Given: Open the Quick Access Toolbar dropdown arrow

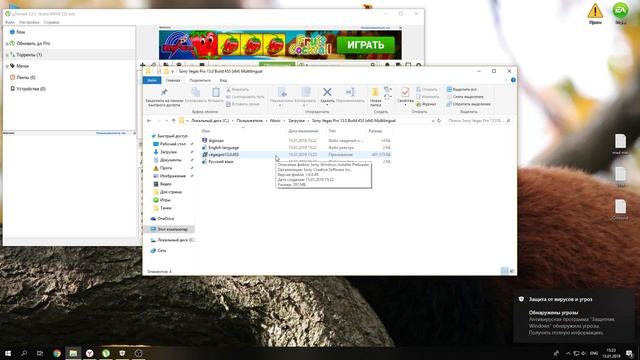Looking at the screenshot, I should point(172,71).
